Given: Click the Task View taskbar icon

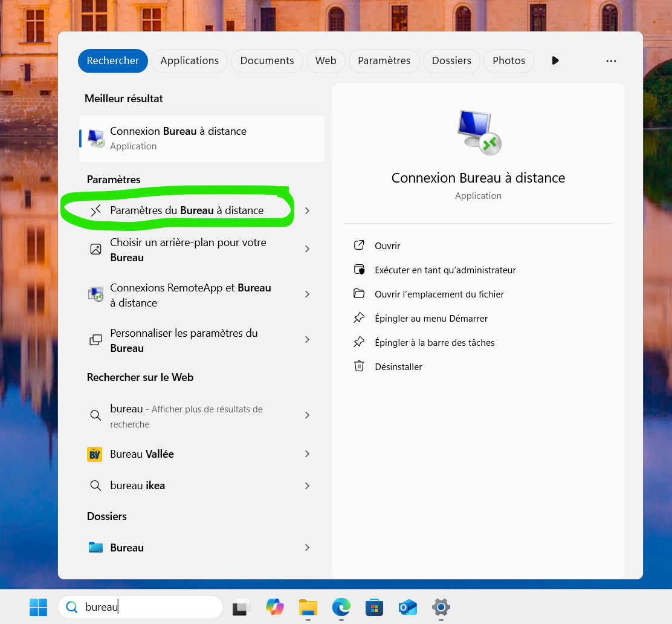Looking at the screenshot, I should [x=242, y=607].
